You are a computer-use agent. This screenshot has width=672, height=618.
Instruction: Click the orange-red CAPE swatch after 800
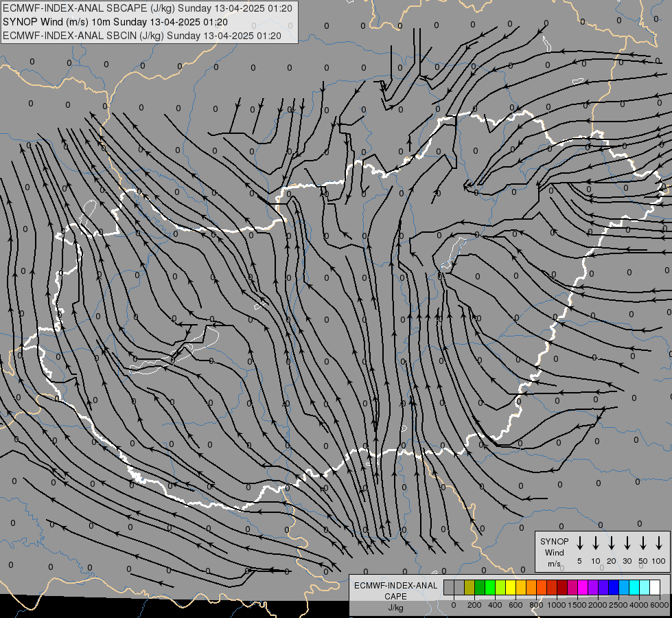coord(542,587)
